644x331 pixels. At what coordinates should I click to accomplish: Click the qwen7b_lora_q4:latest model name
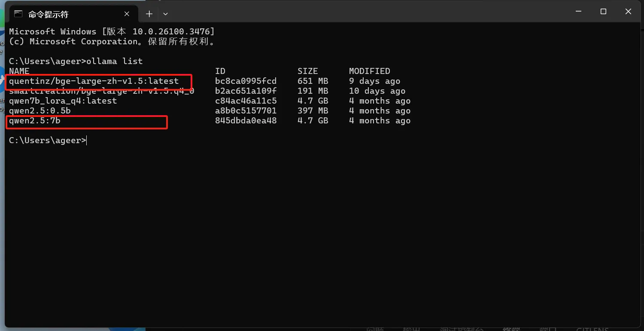[x=63, y=101]
